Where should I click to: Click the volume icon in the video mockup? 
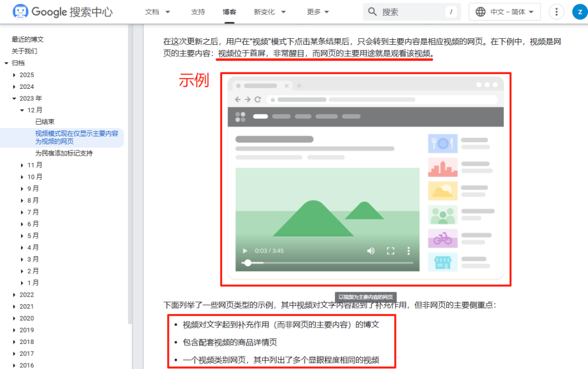[x=371, y=251]
